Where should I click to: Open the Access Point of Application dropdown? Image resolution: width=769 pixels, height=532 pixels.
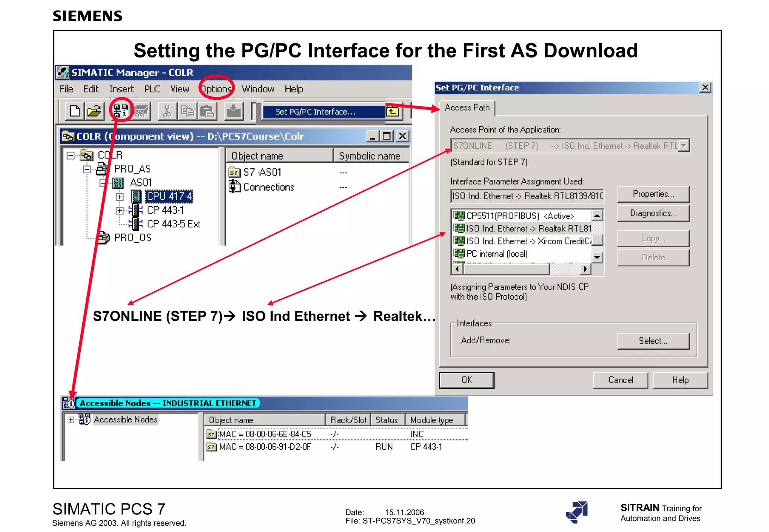684,145
